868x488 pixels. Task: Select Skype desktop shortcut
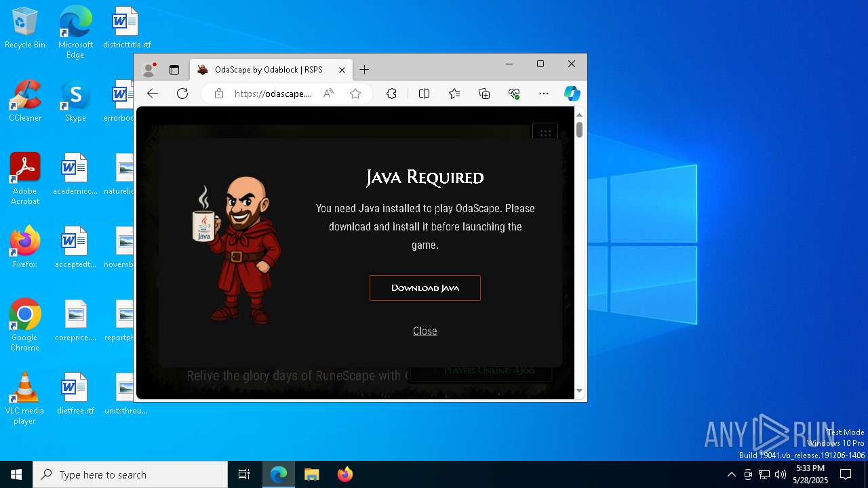click(75, 102)
